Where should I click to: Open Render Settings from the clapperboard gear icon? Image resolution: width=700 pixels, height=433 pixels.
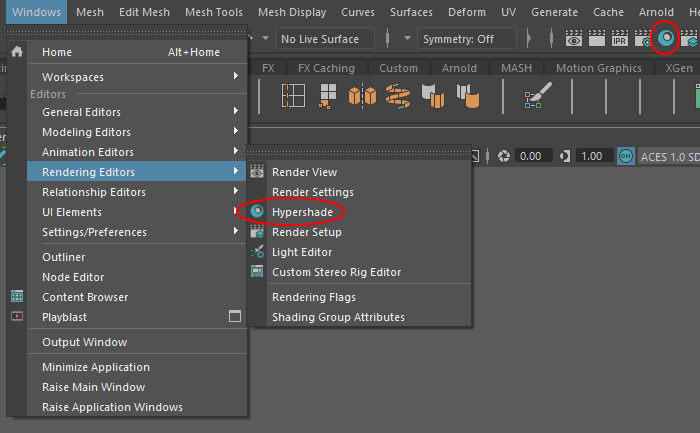pyautogui.click(x=643, y=39)
